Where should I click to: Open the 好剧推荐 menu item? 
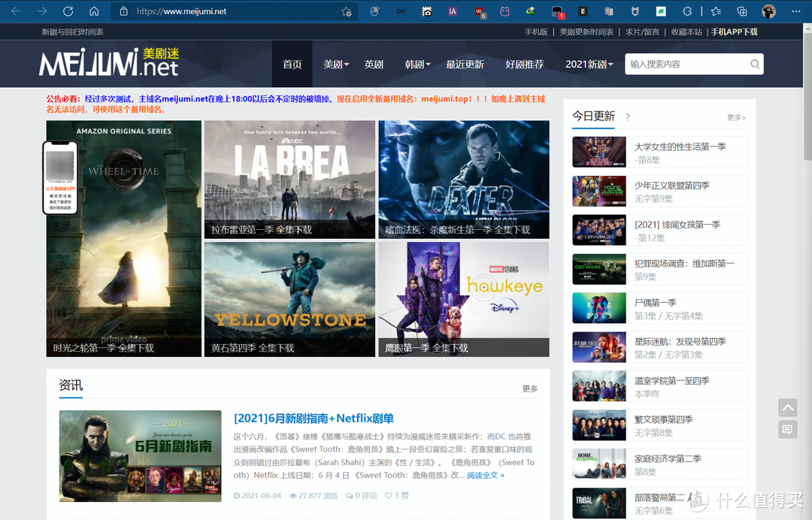(x=525, y=64)
